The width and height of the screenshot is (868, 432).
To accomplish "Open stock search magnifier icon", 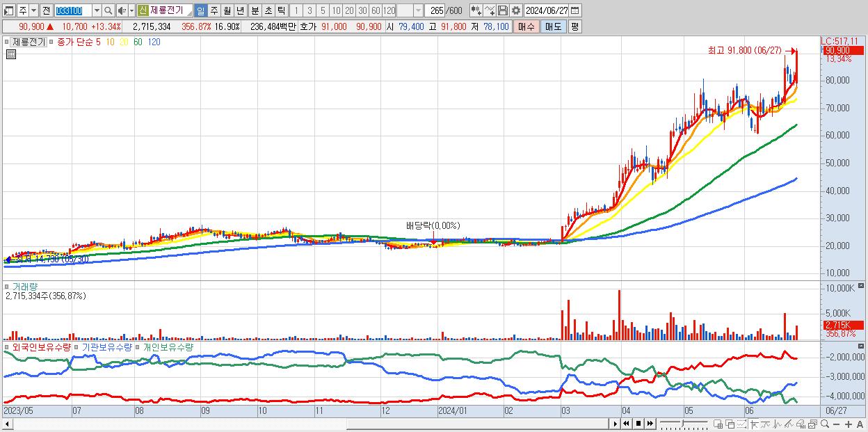I will pyautogui.click(x=108, y=10).
